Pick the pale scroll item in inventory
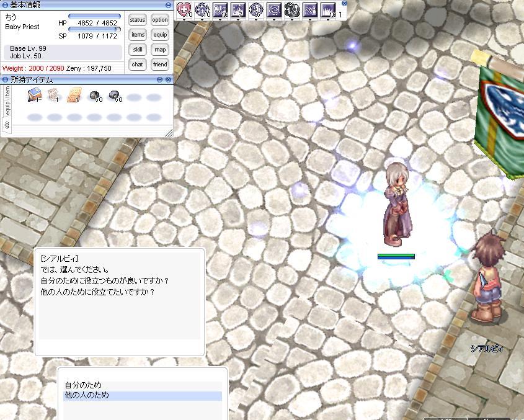The width and height of the screenshot is (524, 420). pyautogui.click(x=53, y=95)
